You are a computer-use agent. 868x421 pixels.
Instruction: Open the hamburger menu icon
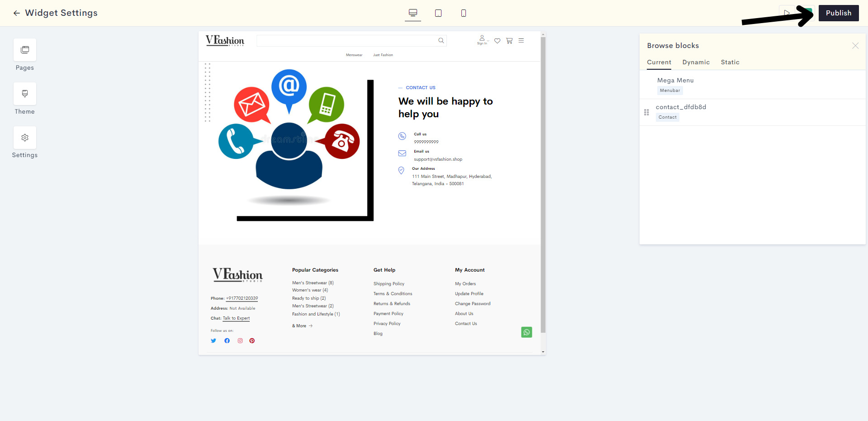click(x=521, y=41)
